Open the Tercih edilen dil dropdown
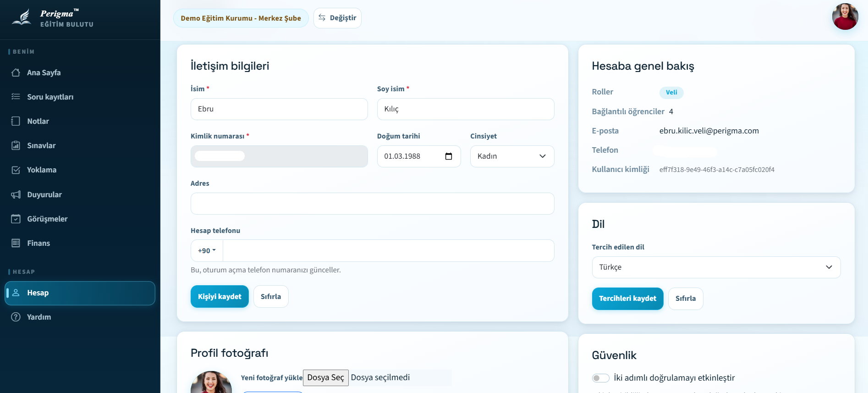Image resolution: width=868 pixels, height=393 pixels. pyautogui.click(x=716, y=267)
